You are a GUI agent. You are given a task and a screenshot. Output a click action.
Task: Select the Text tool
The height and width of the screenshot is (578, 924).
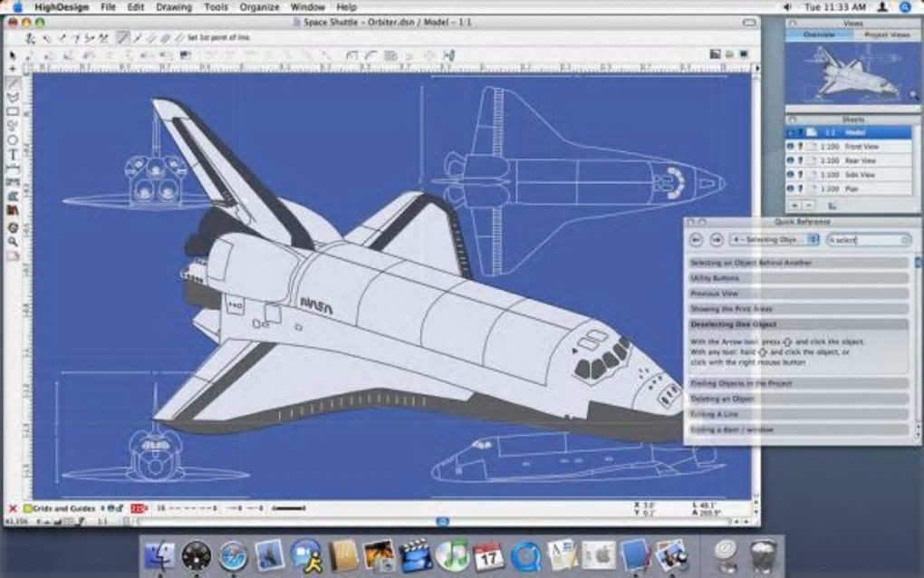pyautogui.click(x=13, y=154)
